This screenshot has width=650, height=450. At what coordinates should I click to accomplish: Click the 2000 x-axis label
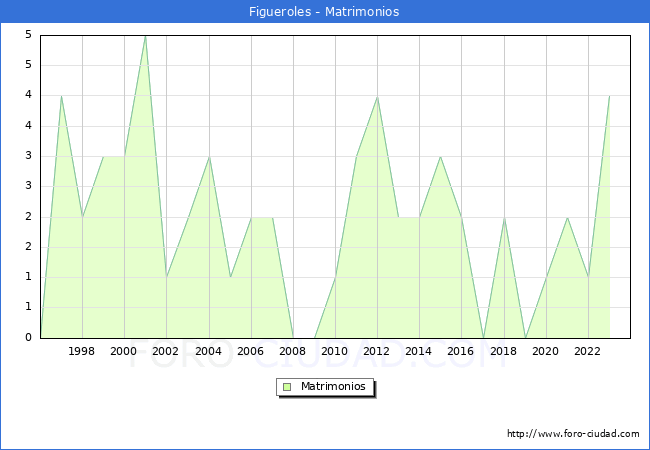pos(123,351)
